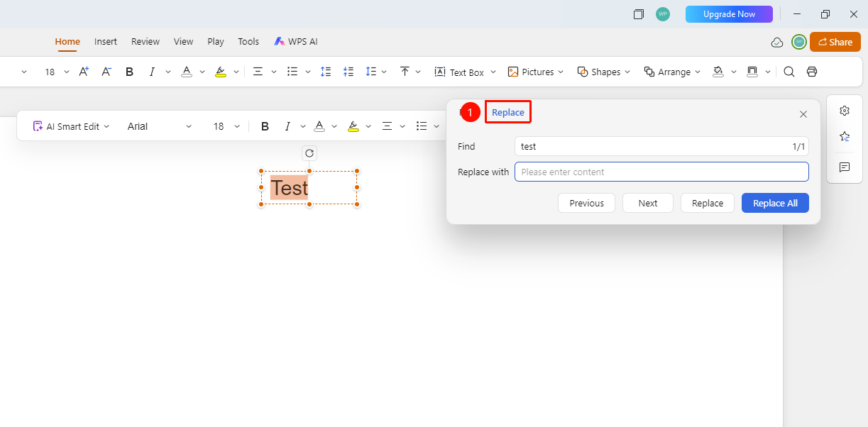This screenshot has height=427, width=868.
Task: Go to the View tab
Action: pos(183,42)
